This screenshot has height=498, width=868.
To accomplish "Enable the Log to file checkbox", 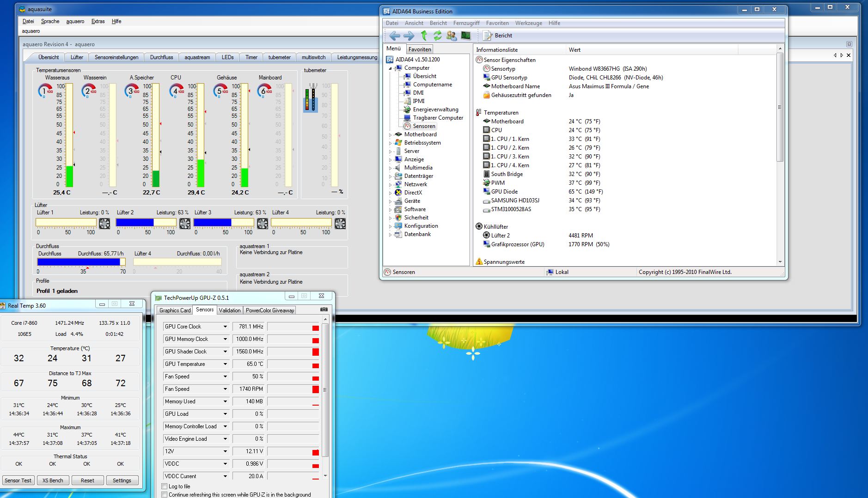I will (165, 486).
